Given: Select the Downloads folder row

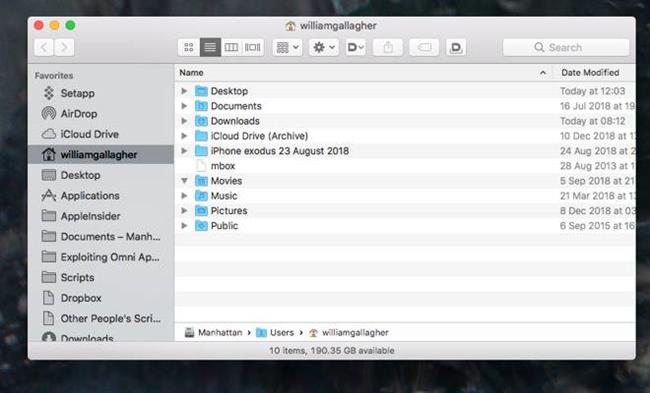Looking at the screenshot, I should 405,121.
